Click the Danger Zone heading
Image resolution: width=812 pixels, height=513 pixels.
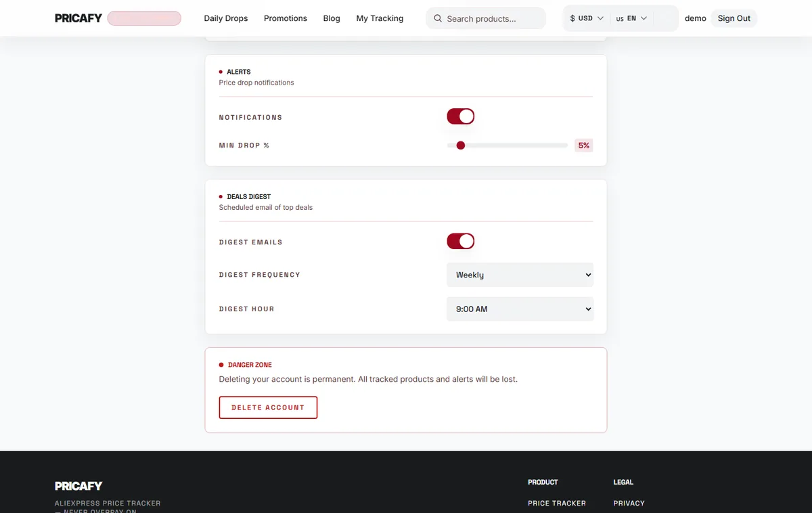click(x=250, y=365)
